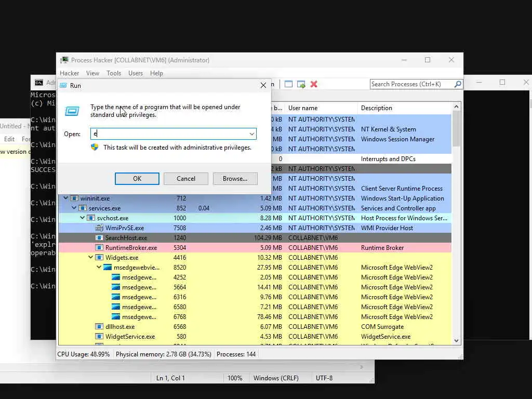Open the Help menu
532x399 pixels.
click(156, 73)
